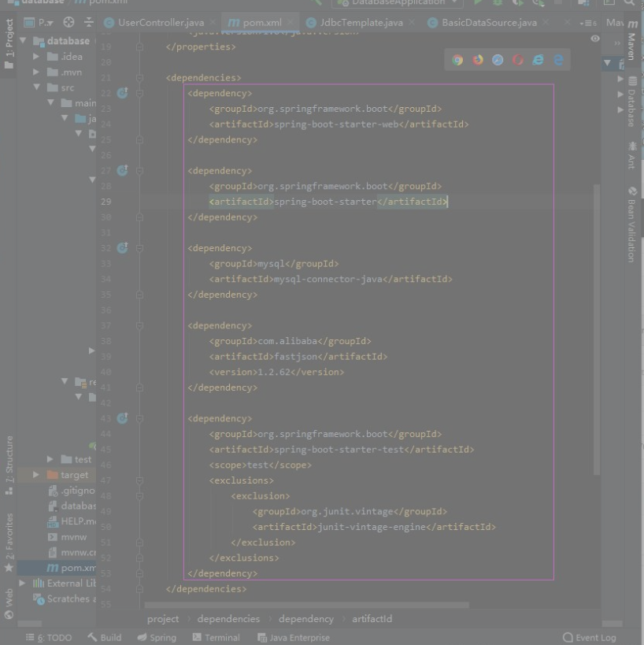Toggle the fold marker at line 47 exclusions
This screenshot has width=644, height=645.
pos(140,480)
